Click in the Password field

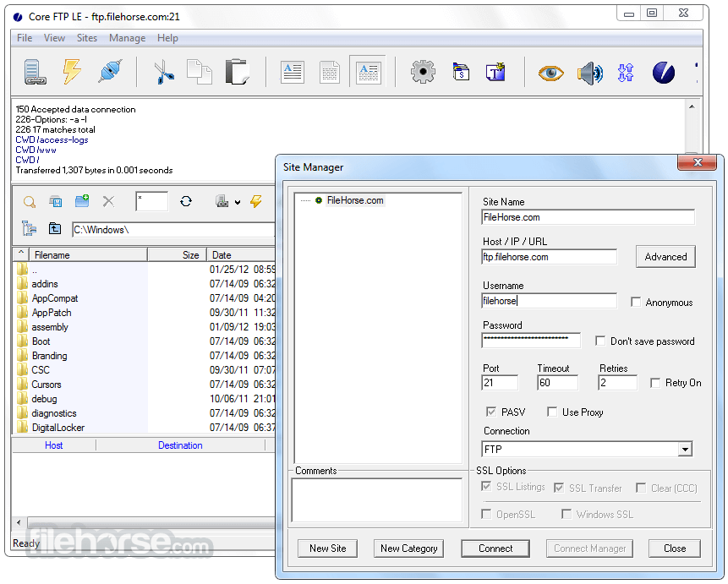(531, 341)
